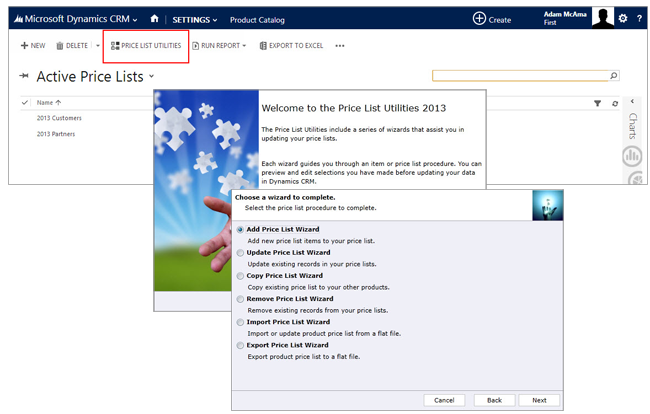
Task: Select Export Price List Wizard option
Action: click(240, 346)
